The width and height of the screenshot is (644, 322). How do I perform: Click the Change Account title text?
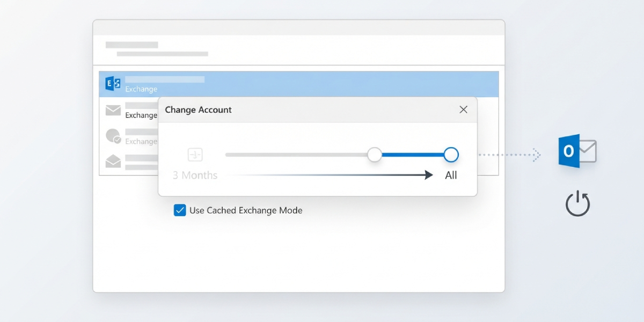pyautogui.click(x=198, y=109)
